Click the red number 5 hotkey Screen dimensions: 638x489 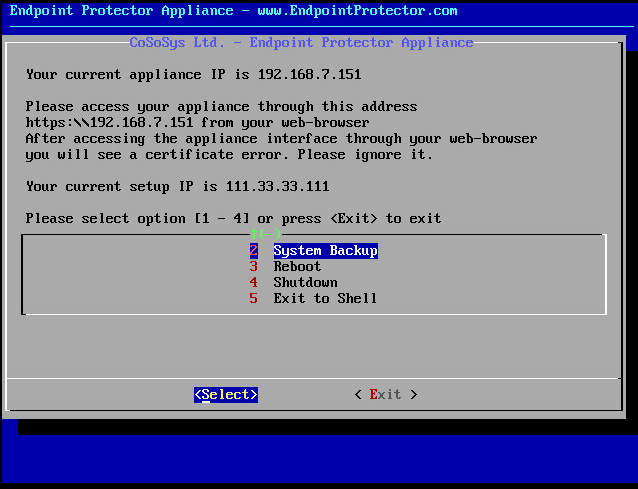click(x=253, y=298)
